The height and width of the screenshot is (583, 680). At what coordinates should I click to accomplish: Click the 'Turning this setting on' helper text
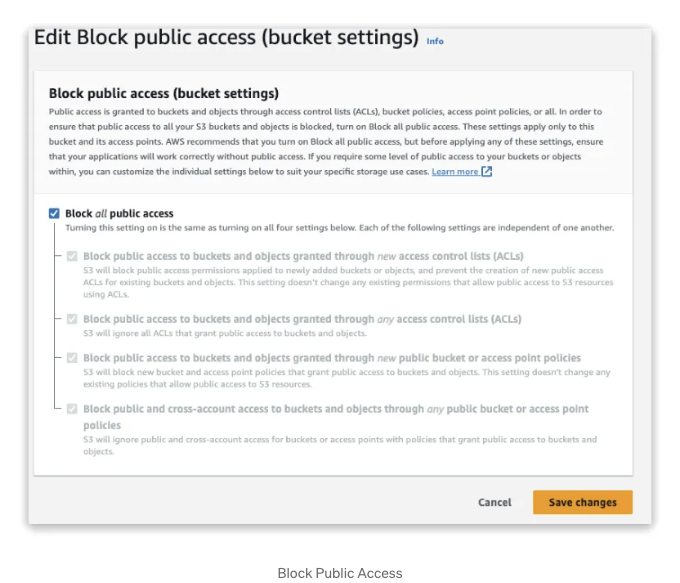(340, 228)
